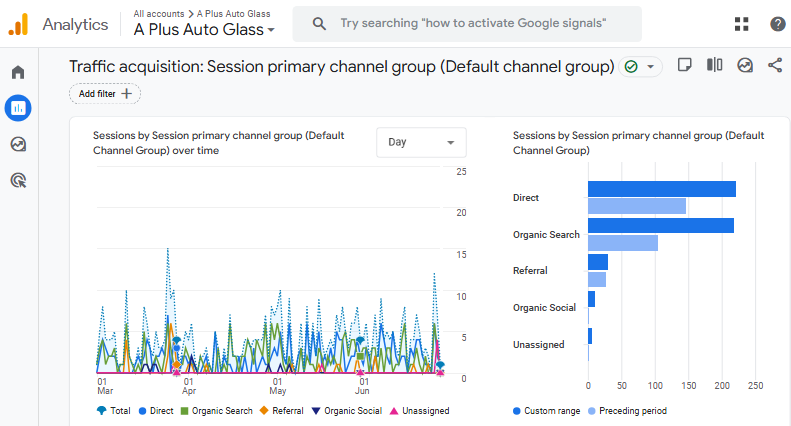Select the Reports icon in sidebar
Viewport: 791px width, 426px height.
(x=18, y=107)
